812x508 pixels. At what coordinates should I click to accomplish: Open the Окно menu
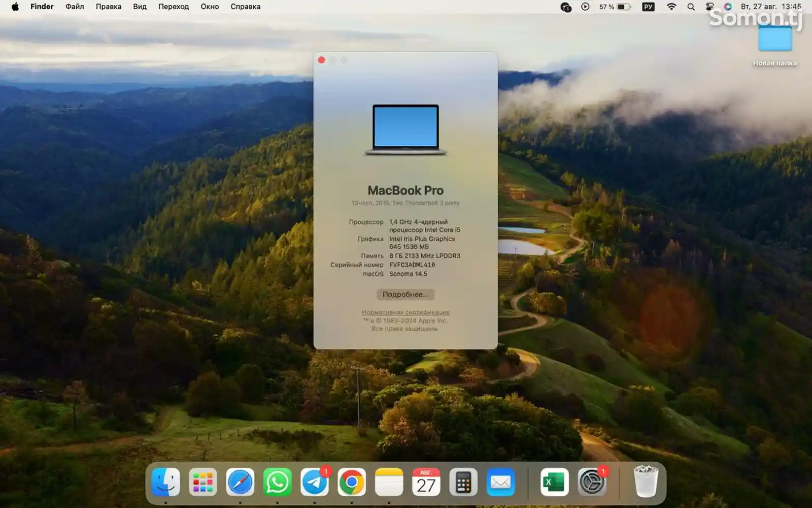(x=210, y=7)
